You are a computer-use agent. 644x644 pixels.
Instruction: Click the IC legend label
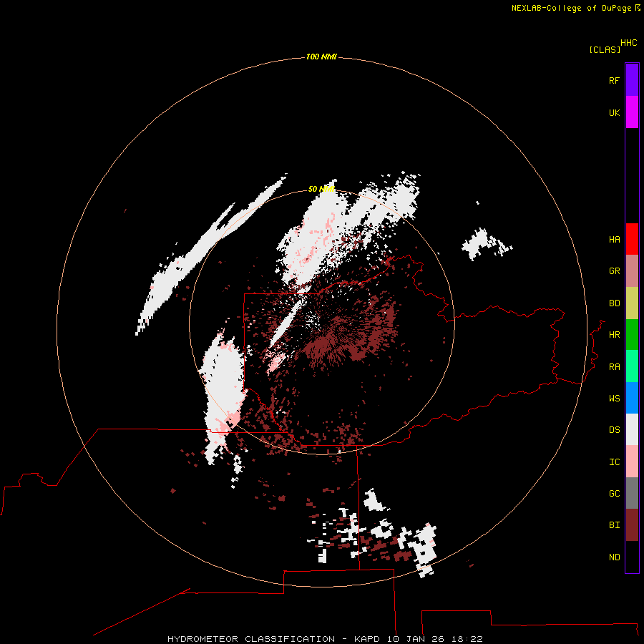[614, 462]
